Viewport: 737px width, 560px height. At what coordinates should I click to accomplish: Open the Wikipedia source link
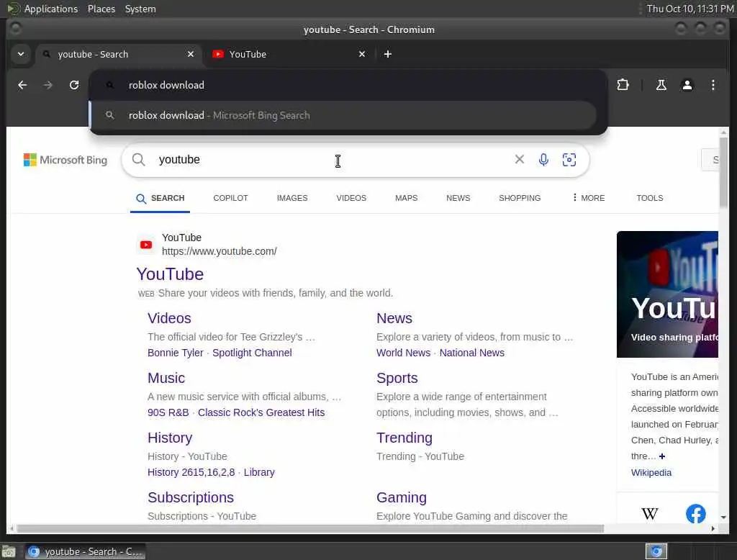click(651, 472)
